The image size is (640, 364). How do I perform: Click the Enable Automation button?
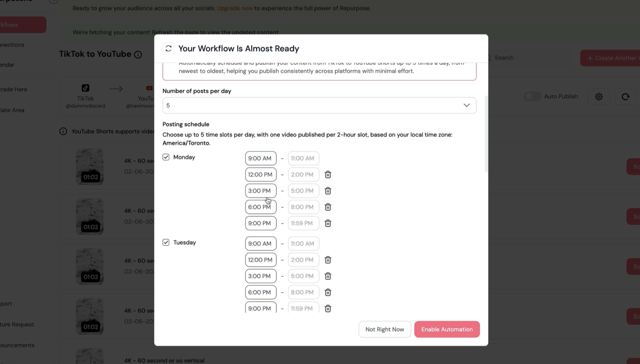click(447, 329)
